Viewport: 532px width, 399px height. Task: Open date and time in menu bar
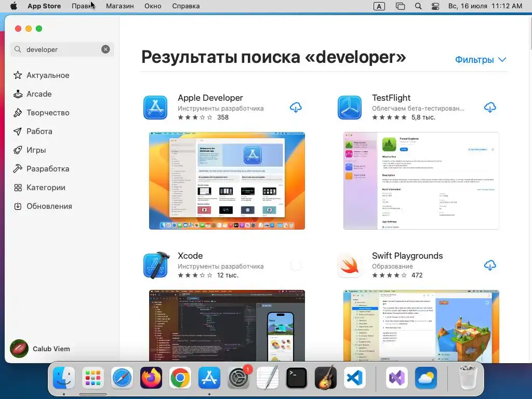(x=485, y=6)
